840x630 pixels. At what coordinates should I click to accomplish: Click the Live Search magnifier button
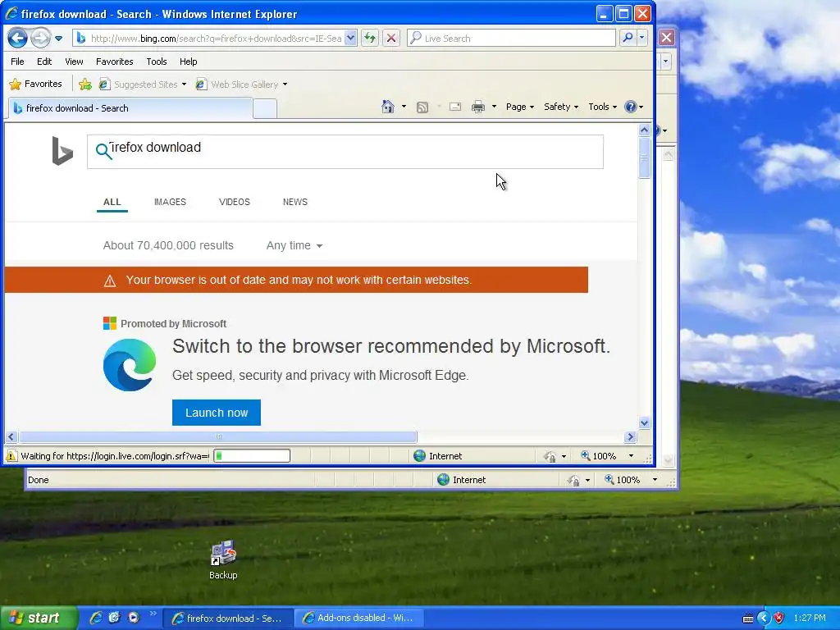click(x=628, y=38)
